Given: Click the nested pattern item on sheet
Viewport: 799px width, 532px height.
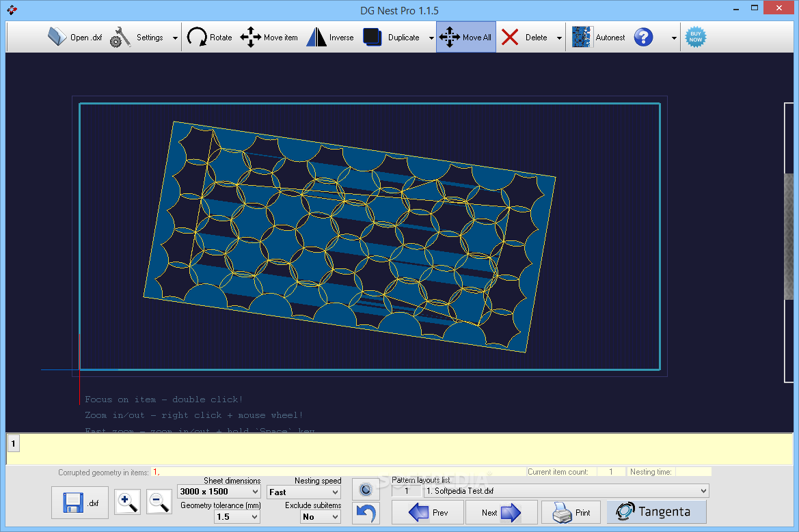Looking at the screenshot, I should click(x=349, y=237).
